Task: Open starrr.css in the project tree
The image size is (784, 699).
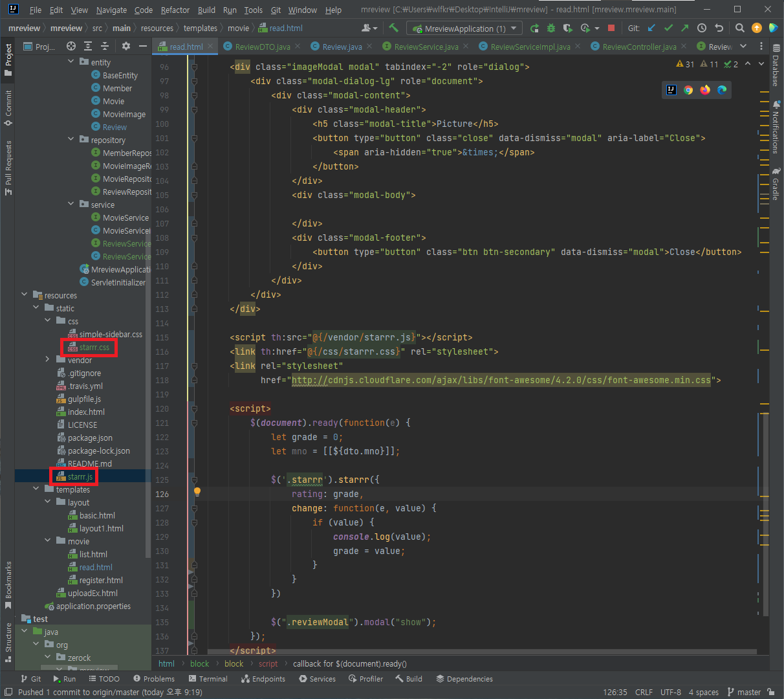Action: tap(94, 348)
